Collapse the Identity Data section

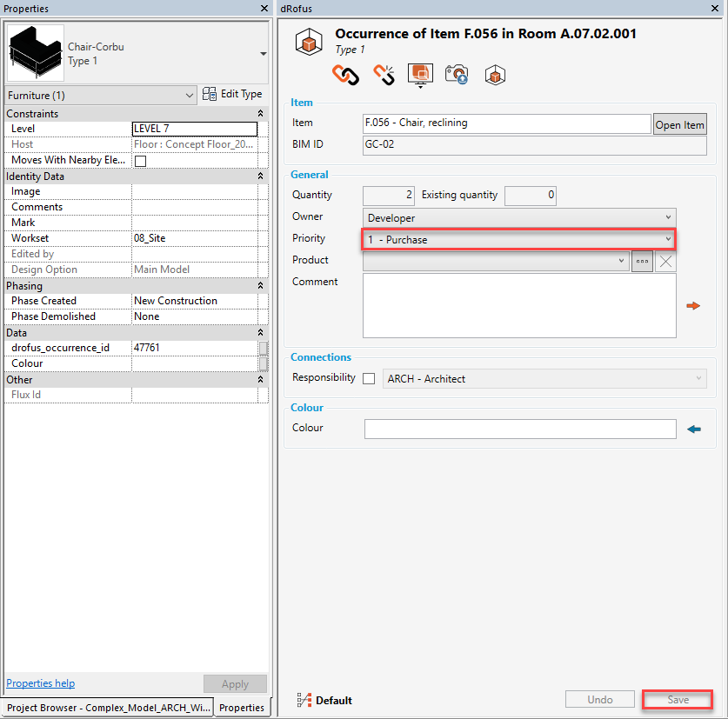point(260,176)
